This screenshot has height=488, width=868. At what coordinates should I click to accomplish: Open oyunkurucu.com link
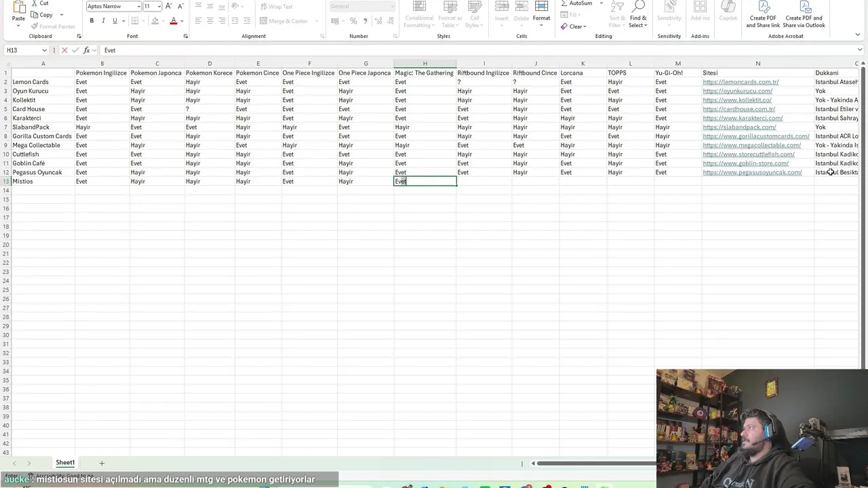click(737, 91)
